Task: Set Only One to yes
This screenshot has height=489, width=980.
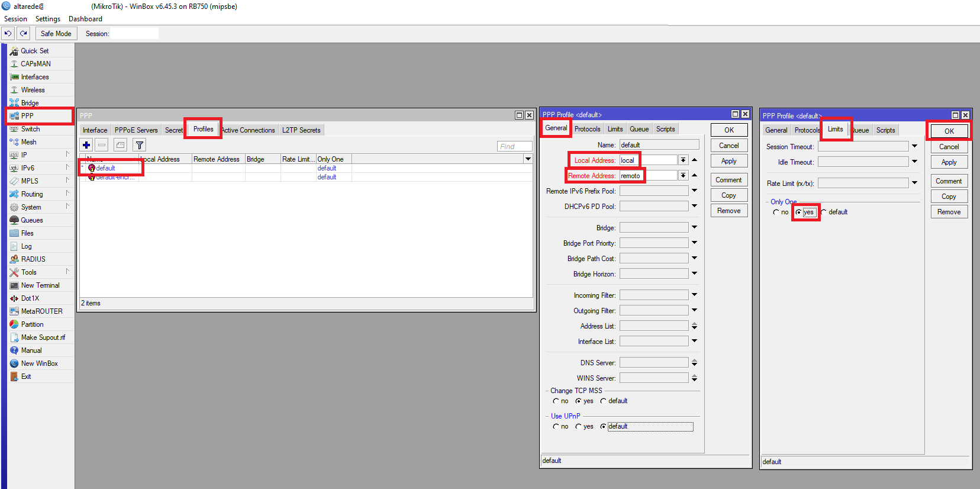Action: pyautogui.click(x=799, y=213)
